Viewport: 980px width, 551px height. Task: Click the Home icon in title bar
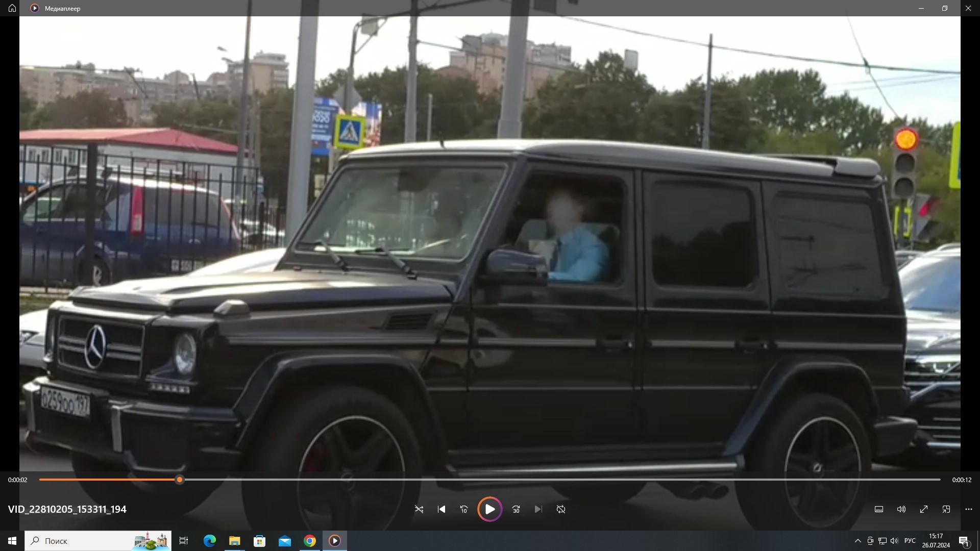coord(12,8)
